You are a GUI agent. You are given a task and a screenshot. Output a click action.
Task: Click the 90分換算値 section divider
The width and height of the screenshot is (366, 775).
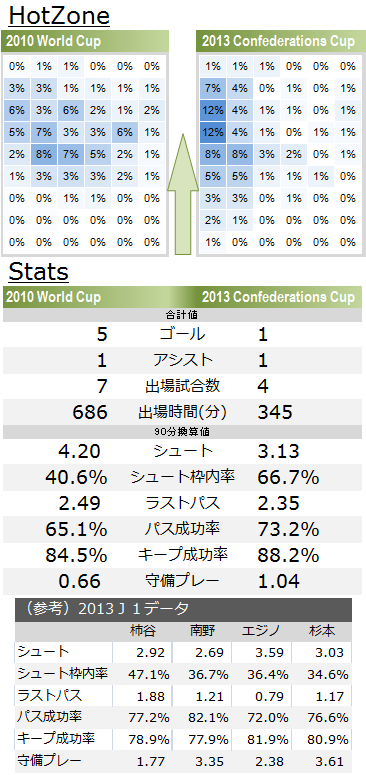pyautogui.click(x=182, y=431)
